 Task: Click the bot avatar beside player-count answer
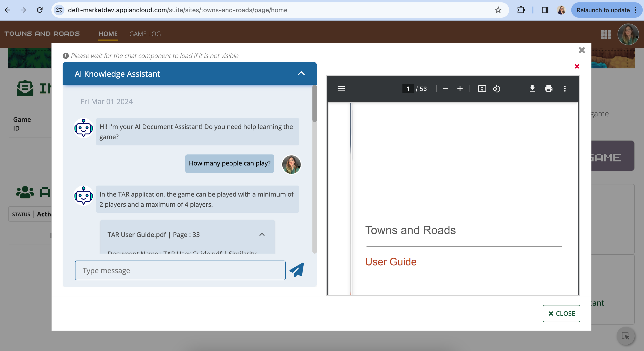pos(84,196)
